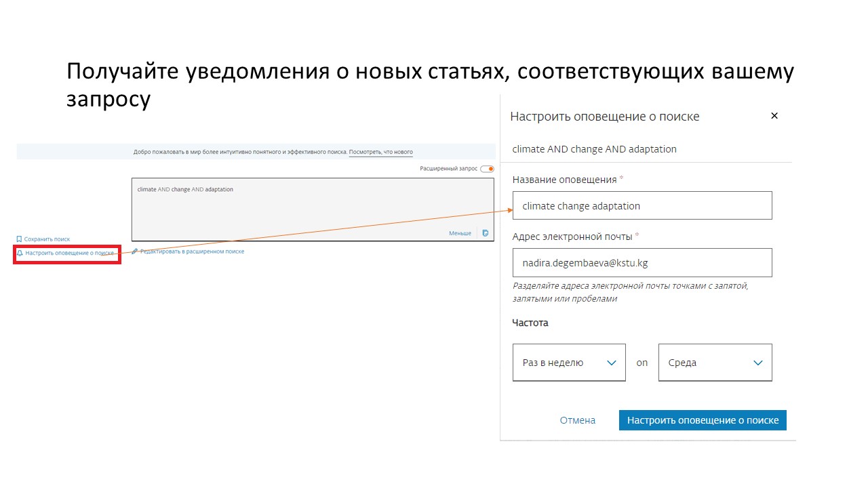Image resolution: width=868 pixels, height=488 pixels.
Task: Click the pencil icon for advanced search editing
Action: [135, 251]
